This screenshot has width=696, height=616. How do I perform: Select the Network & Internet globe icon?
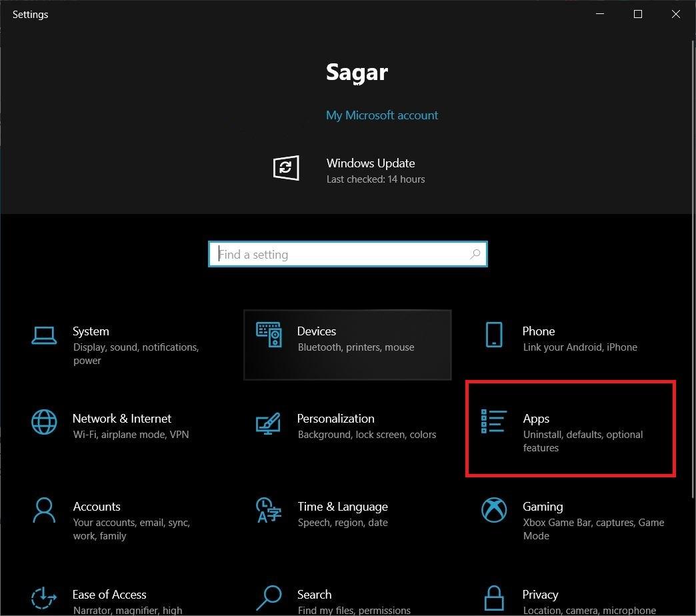click(44, 422)
